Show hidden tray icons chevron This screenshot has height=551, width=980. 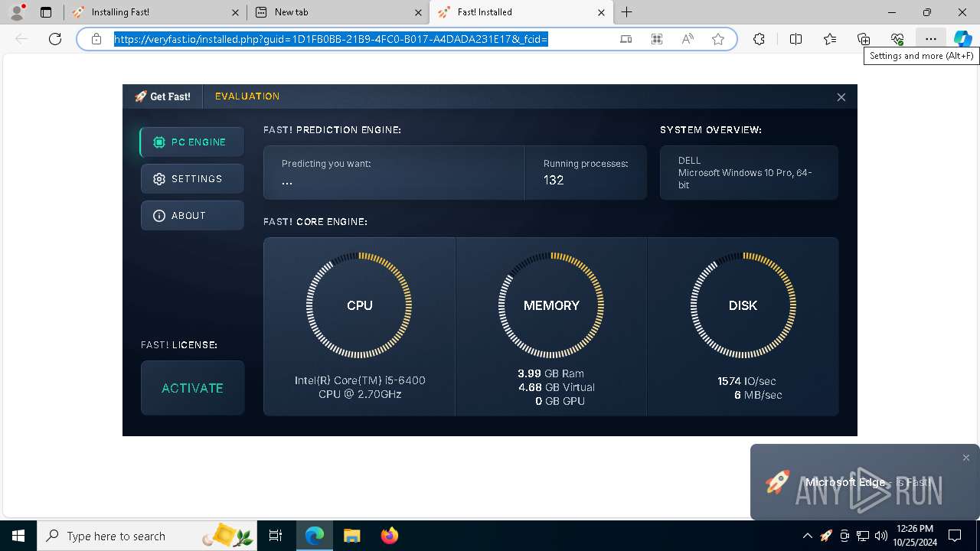tap(807, 536)
